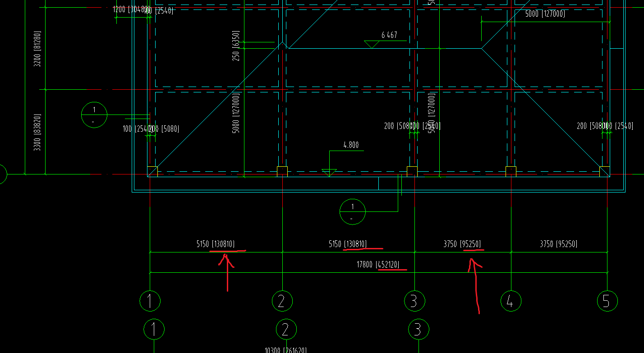
Task: Select 5150 [130810] dimension between axes 1 and 2
Action: pyautogui.click(x=216, y=244)
